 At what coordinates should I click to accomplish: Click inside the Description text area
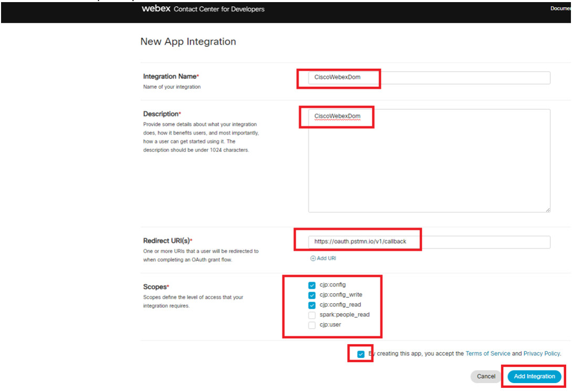[429, 161]
